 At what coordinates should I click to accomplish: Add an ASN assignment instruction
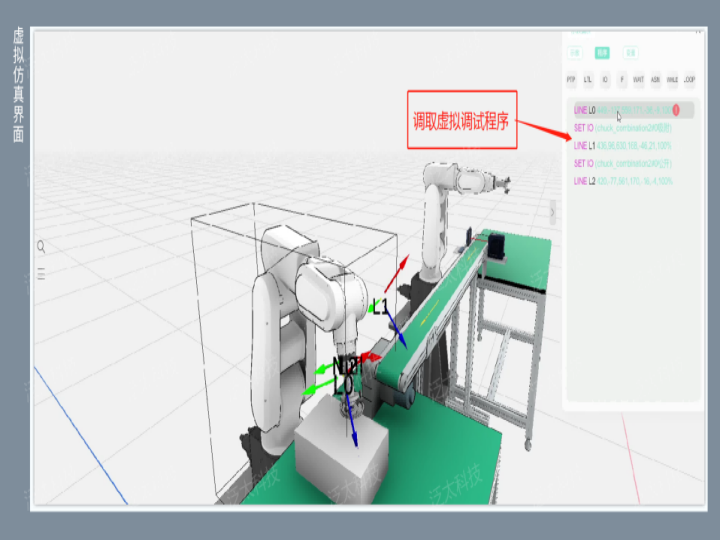click(x=655, y=78)
